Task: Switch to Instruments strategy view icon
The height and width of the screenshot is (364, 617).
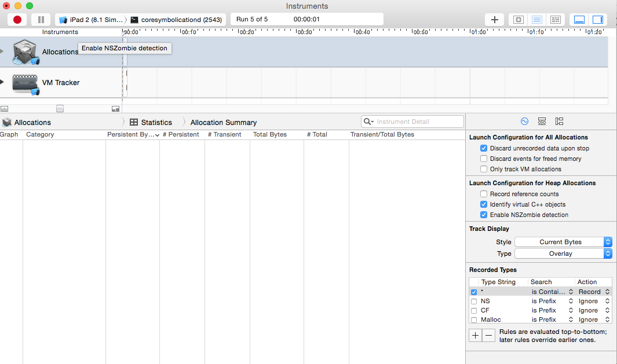Action: click(x=536, y=20)
